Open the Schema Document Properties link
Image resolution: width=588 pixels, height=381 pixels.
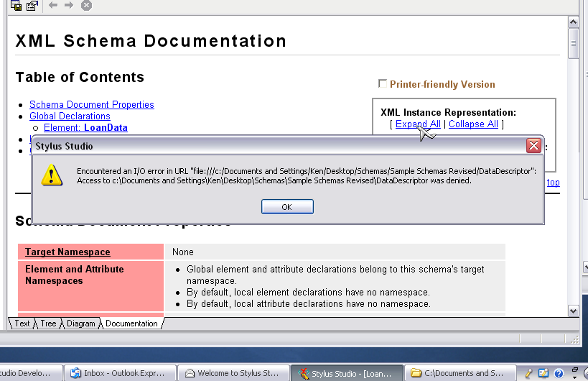pyautogui.click(x=91, y=104)
